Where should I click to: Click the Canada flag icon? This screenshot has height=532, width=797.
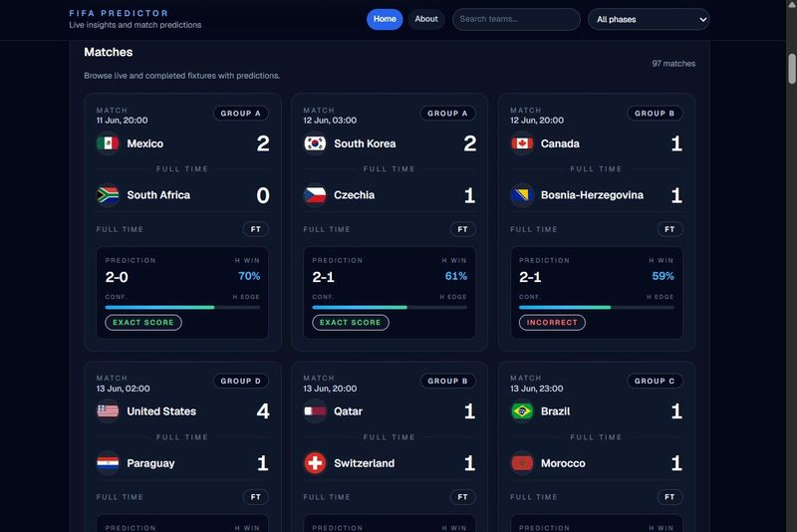[x=522, y=143]
